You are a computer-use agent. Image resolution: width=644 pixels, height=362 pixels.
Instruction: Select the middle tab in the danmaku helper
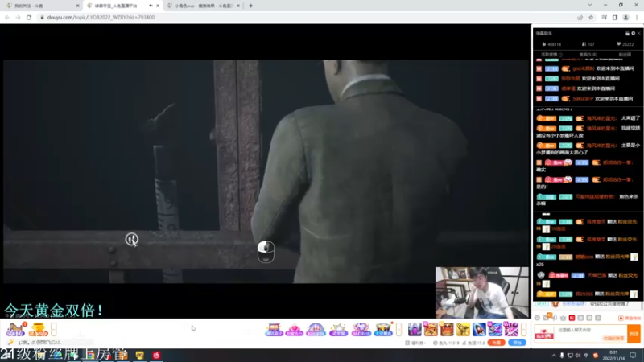[588, 54]
